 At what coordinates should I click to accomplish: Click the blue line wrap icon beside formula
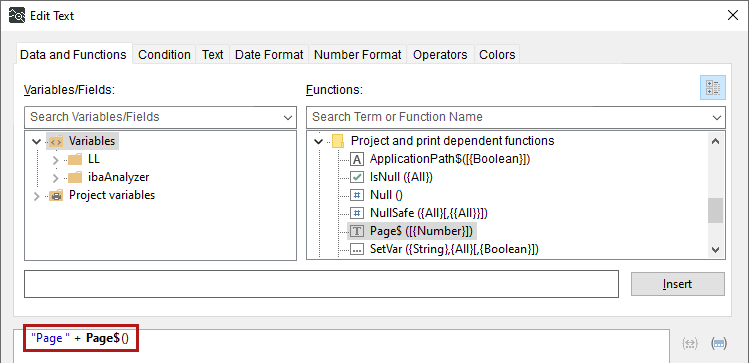pyautogui.click(x=719, y=343)
